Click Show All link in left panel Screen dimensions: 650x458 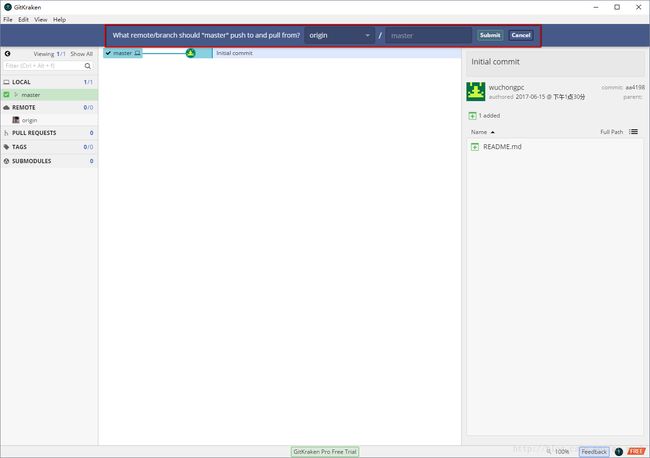tap(81, 54)
